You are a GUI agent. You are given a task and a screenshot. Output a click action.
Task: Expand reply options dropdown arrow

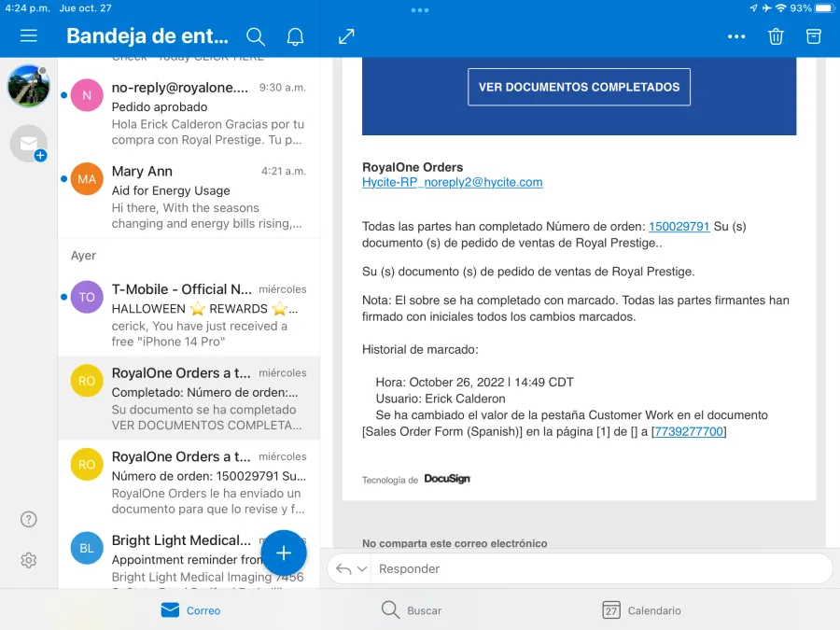pos(360,569)
